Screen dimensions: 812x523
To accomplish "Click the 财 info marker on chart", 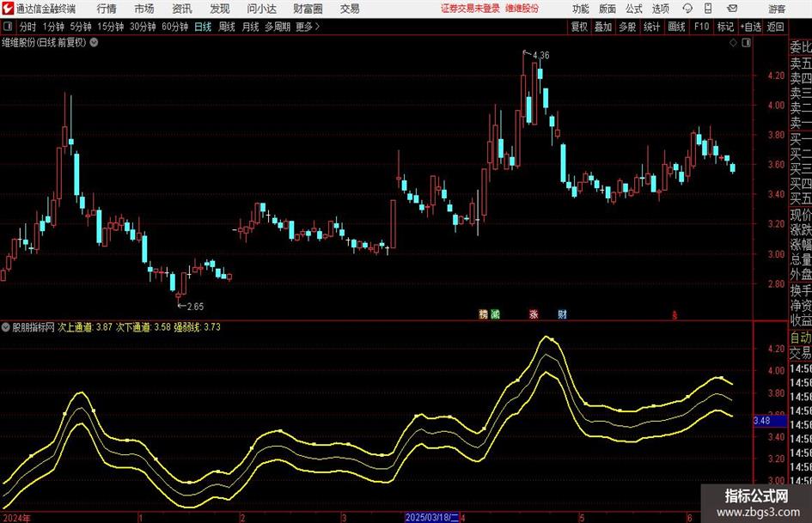I will pyautogui.click(x=563, y=313).
